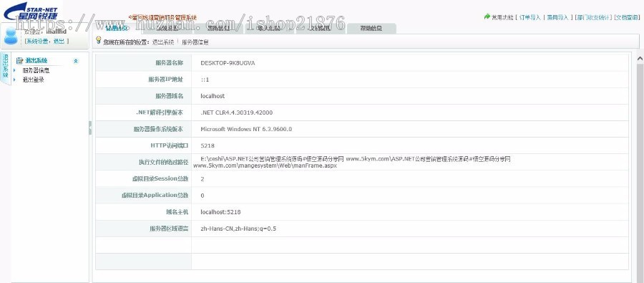Click the zh-Hans-CN language value
644x283 pixels.
238,229
